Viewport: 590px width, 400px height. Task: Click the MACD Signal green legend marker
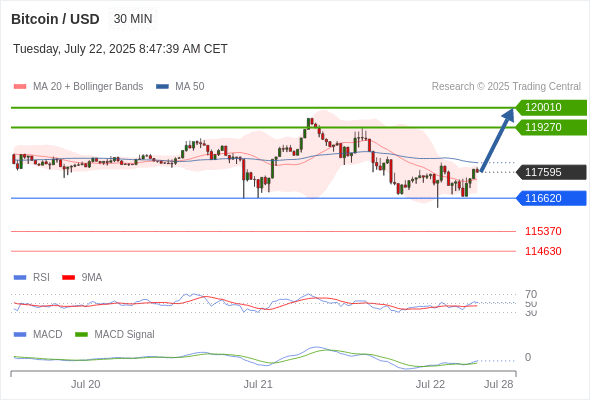tap(81, 335)
